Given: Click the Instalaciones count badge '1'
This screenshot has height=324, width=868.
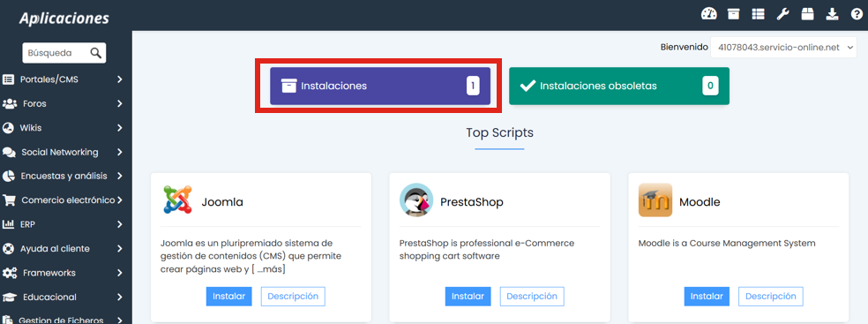Looking at the screenshot, I should 473,86.
